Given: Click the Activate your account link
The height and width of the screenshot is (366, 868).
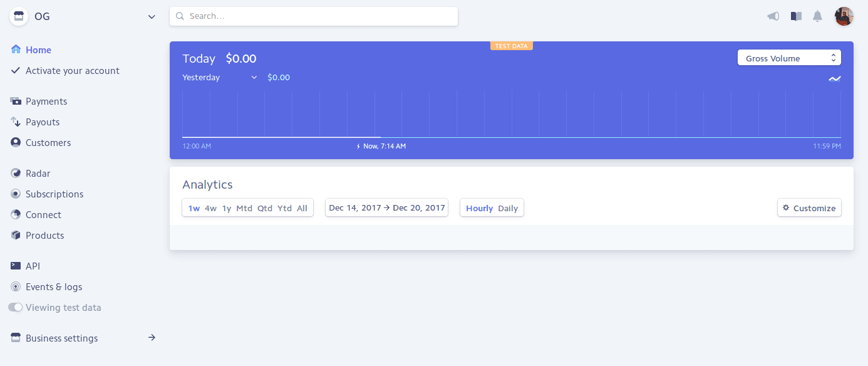Looking at the screenshot, I should click(x=72, y=71).
